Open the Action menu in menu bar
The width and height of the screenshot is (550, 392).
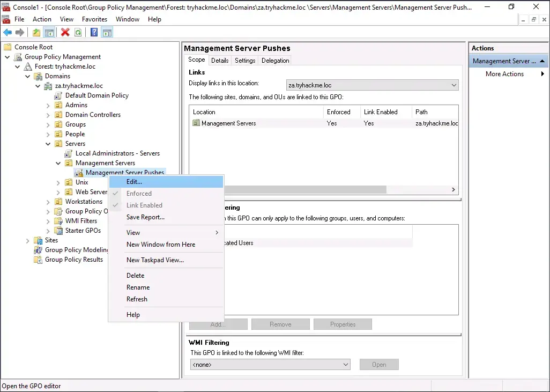[x=42, y=19]
